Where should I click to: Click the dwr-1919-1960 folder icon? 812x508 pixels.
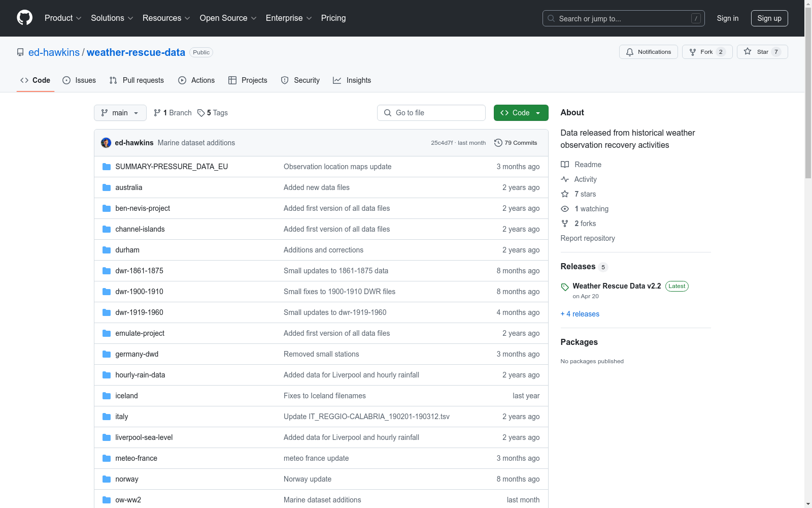pos(107,312)
